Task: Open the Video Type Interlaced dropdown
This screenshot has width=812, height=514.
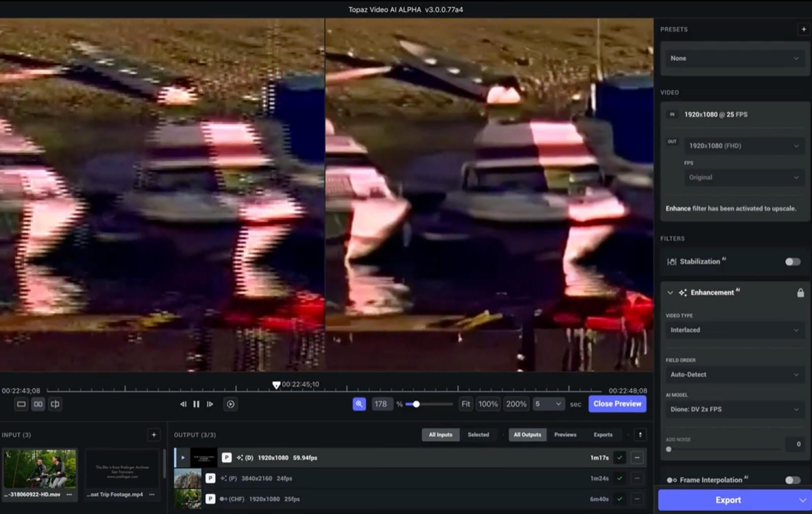Action: (x=734, y=330)
